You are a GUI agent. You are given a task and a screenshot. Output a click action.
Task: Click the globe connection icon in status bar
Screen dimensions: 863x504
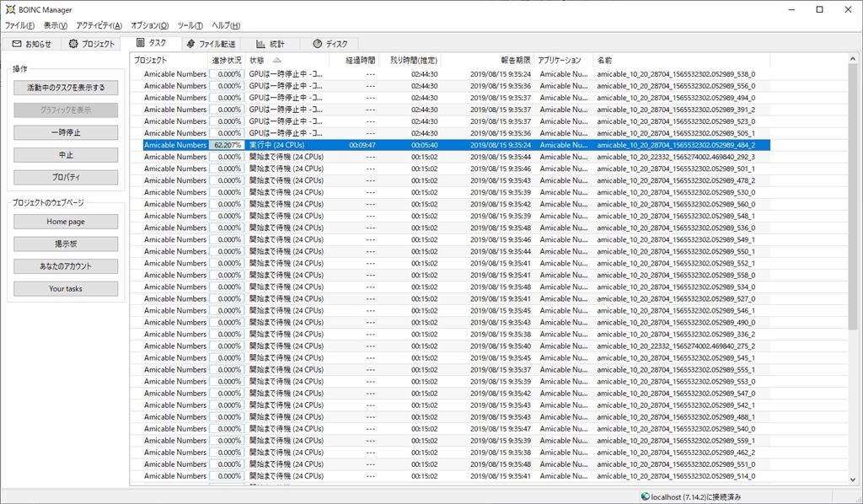pos(645,496)
